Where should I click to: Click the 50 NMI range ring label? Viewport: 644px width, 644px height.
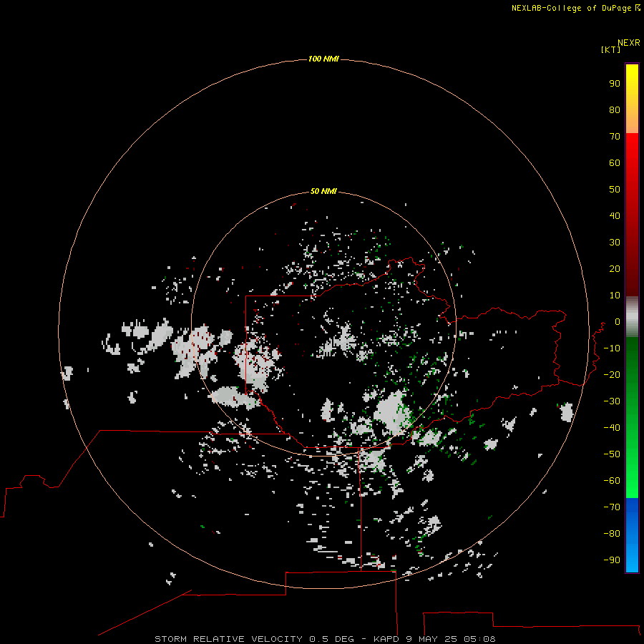click(323, 191)
